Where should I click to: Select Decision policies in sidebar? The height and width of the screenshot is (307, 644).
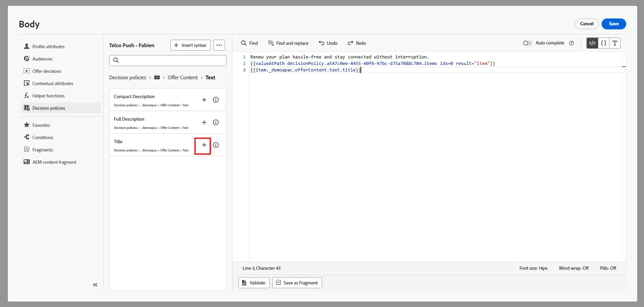pyautogui.click(x=61, y=108)
